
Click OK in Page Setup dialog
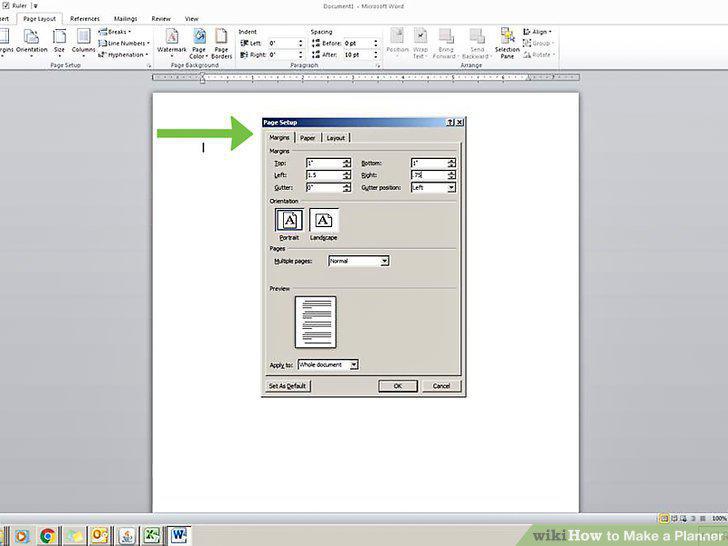398,386
